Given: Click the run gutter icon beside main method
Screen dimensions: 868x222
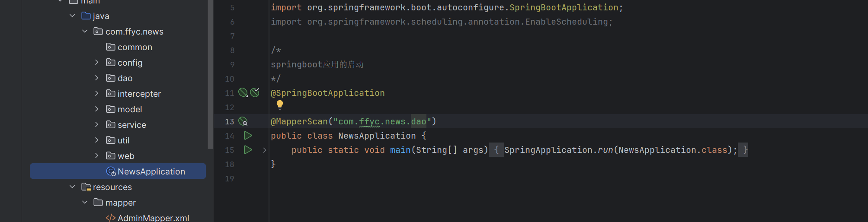Looking at the screenshot, I should [248, 150].
